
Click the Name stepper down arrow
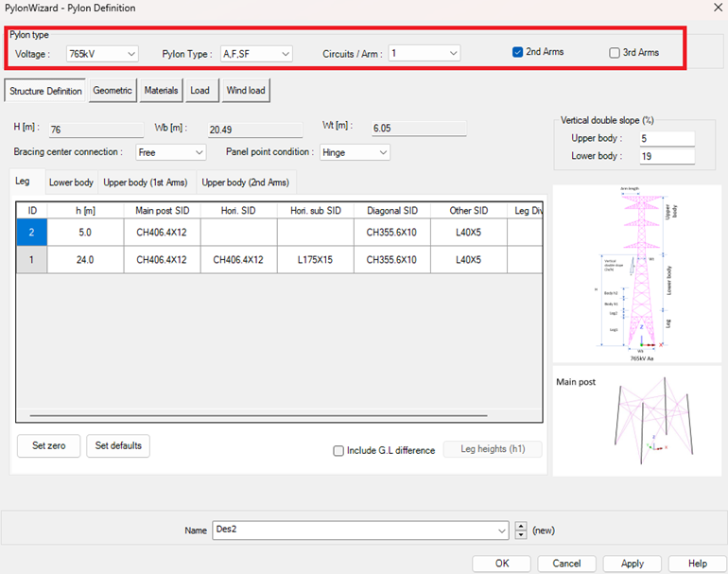pyautogui.click(x=521, y=535)
